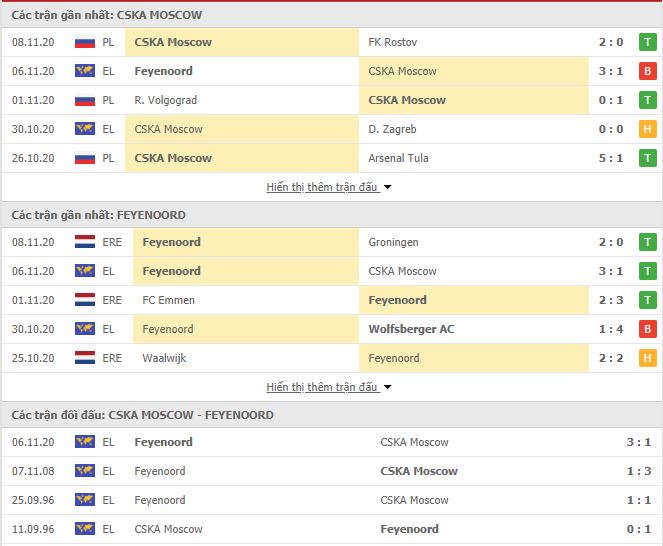Image resolution: width=663 pixels, height=546 pixels.
Task: Expand more matches under the Feyenoord section
Action: click(321, 387)
